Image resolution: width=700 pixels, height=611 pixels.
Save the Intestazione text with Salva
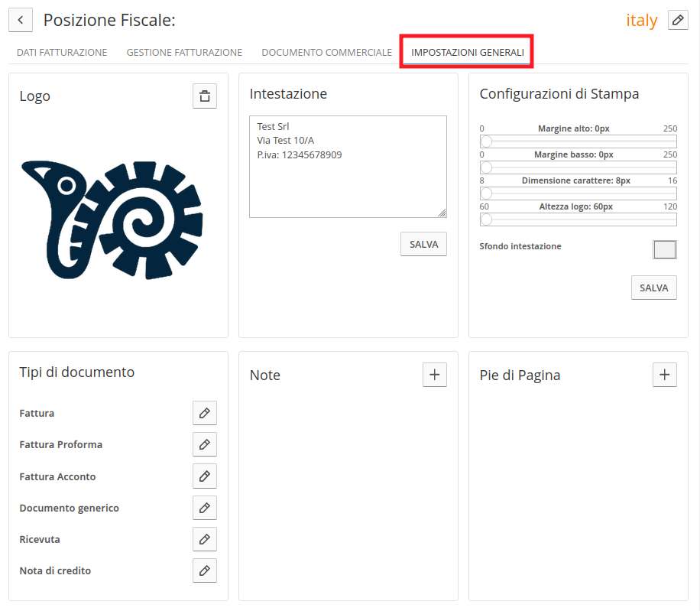(x=423, y=244)
